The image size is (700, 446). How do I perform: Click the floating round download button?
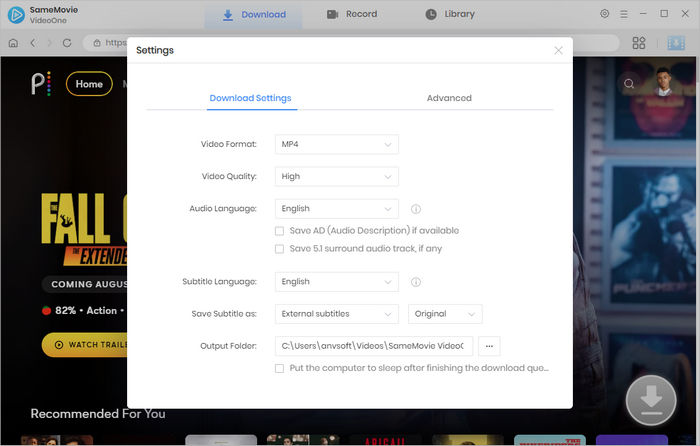point(651,400)
